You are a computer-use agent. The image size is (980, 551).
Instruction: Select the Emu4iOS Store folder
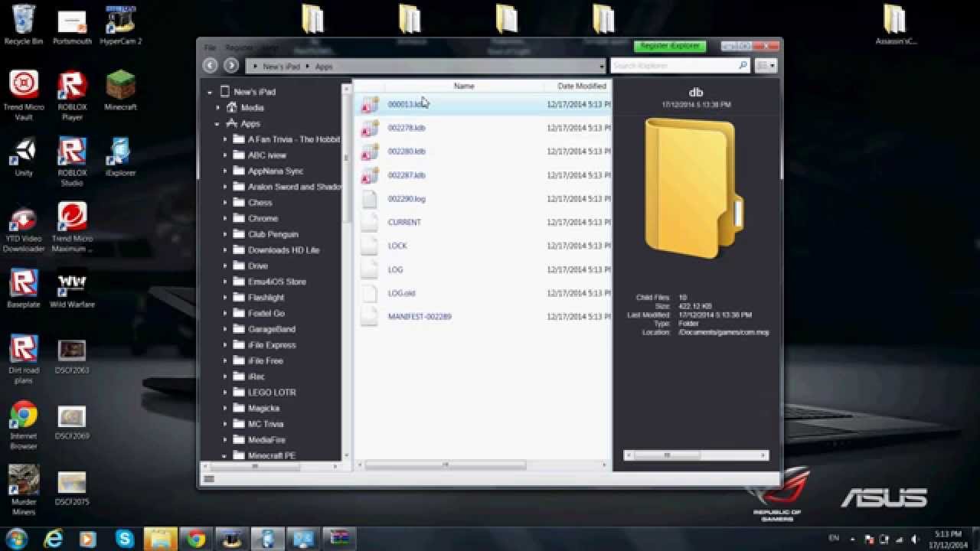click(x=276, y=282)
